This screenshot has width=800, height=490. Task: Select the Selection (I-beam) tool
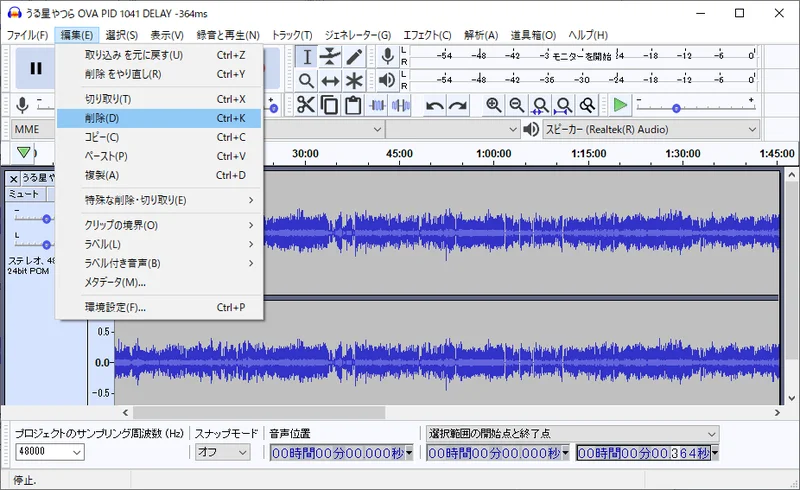(307, 57)
